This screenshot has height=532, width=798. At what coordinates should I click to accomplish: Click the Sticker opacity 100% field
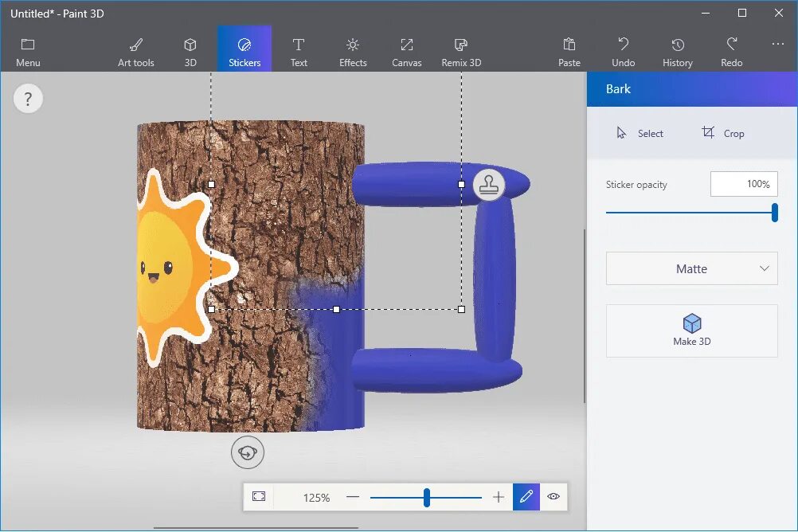744,184
